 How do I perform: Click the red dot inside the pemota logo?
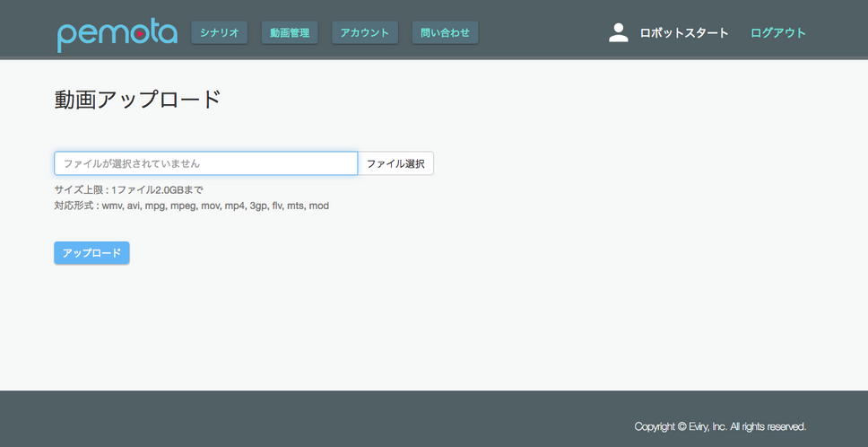tap(142, 34)
